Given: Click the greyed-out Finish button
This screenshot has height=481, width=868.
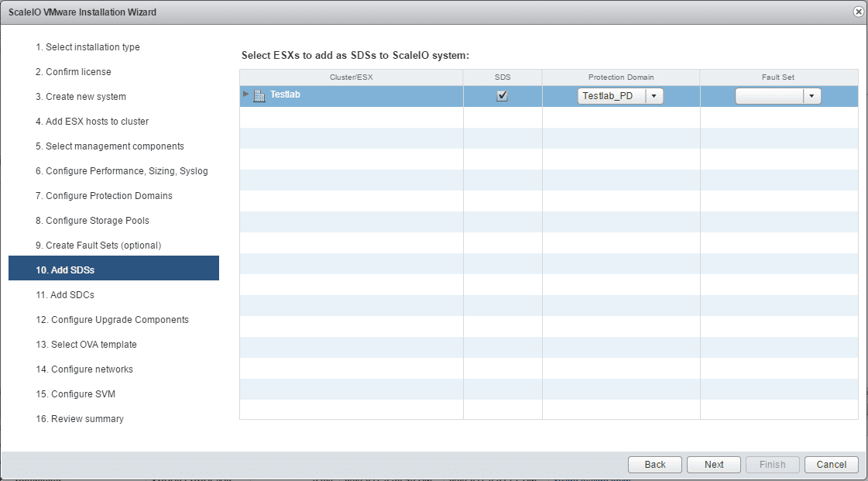Looking at the screenshot, I should click(772, 465).
